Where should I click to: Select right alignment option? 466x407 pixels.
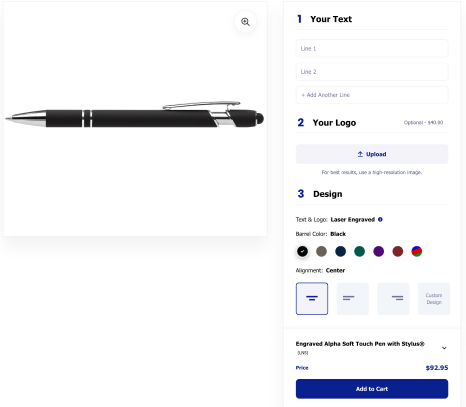coord(393,299)
